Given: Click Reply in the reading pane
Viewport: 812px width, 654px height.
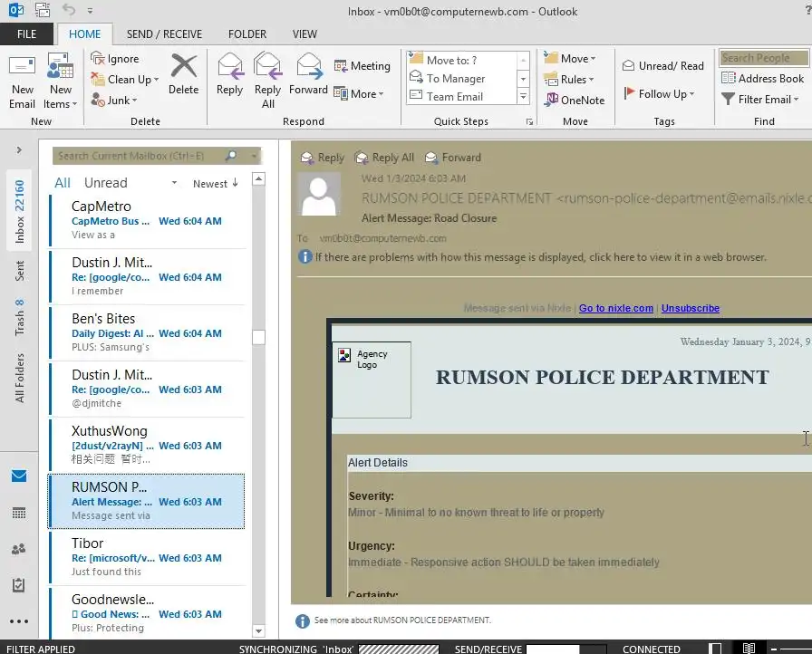Looking at the screenshot, I should (323, 158).
